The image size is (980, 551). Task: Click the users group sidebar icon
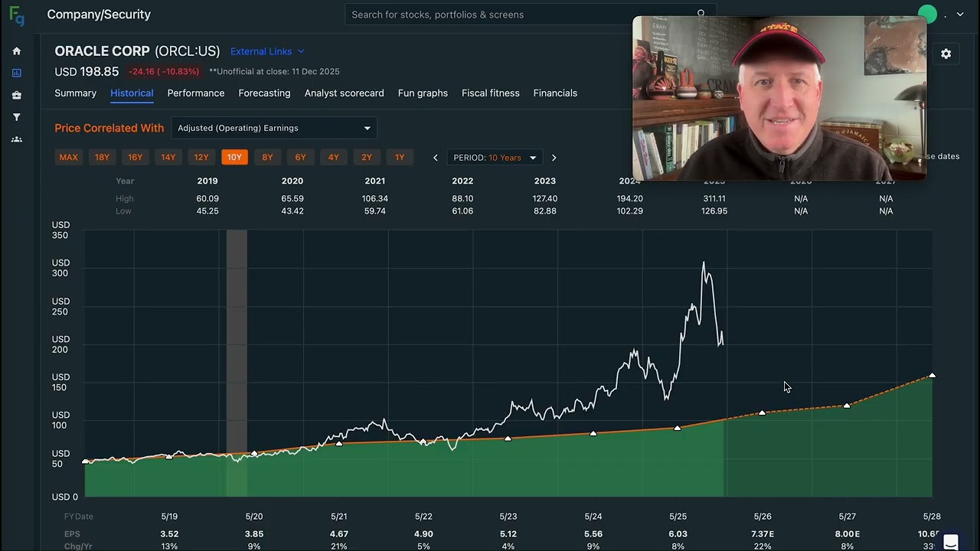pos(17,139)
